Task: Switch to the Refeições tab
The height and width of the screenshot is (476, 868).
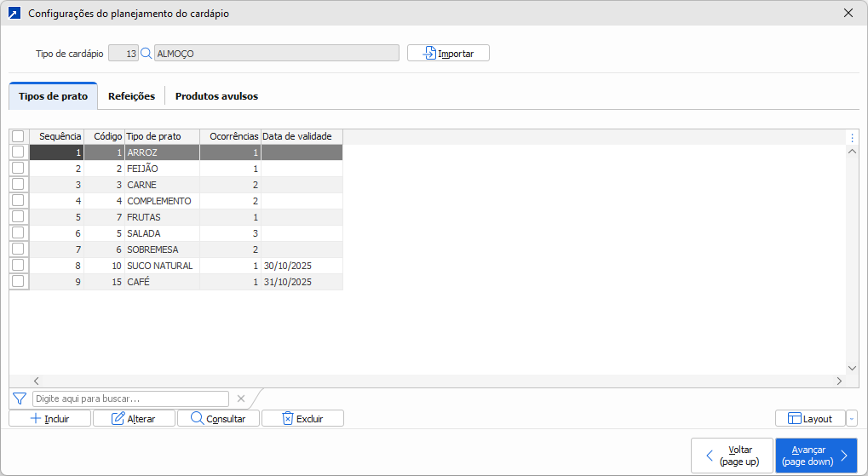Action: click(x=131, y=96)
